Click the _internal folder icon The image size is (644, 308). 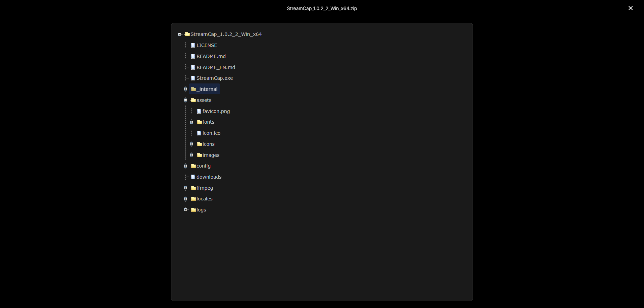194,89
